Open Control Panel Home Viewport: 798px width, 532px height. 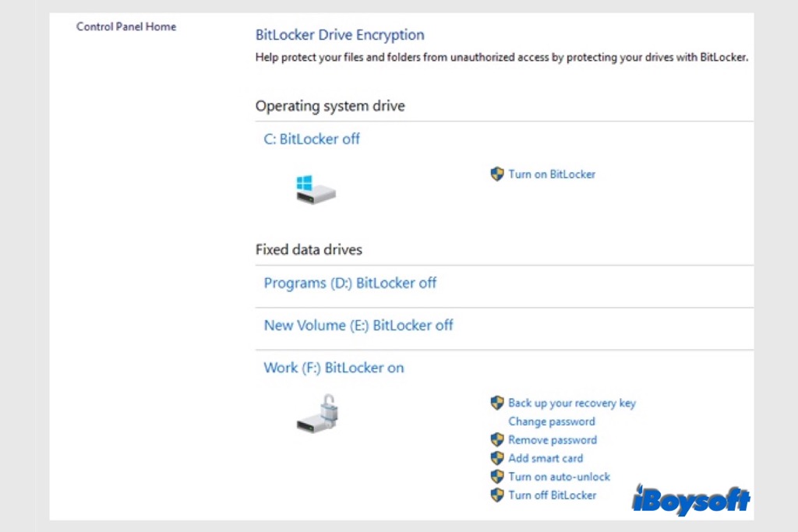125,26
